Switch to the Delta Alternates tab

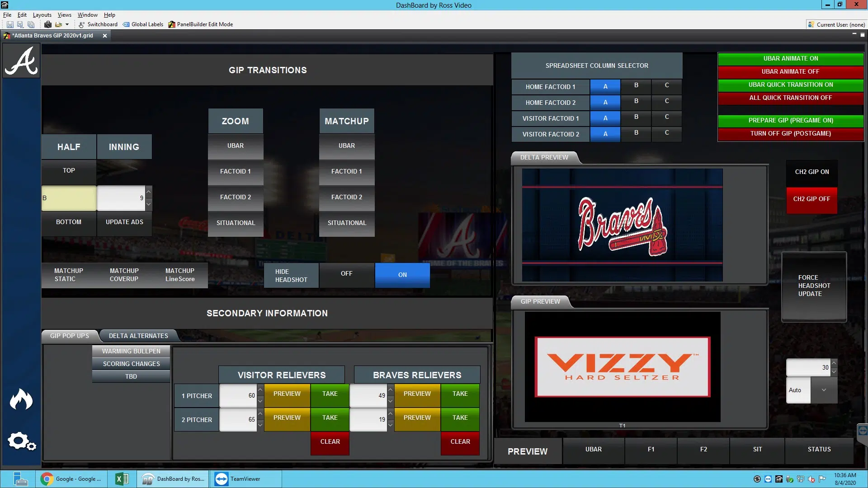click(138, 336)
